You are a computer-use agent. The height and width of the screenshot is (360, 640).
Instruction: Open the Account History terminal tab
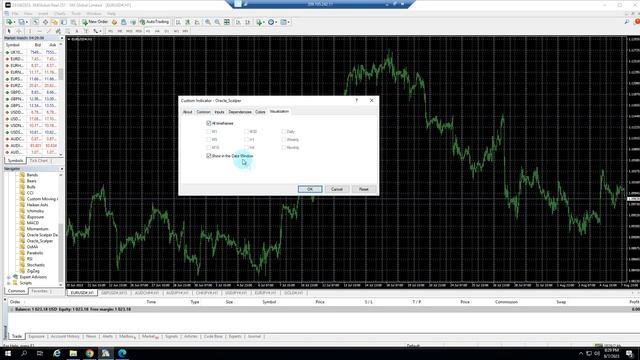pyautogui.click(x=65, y=336)
